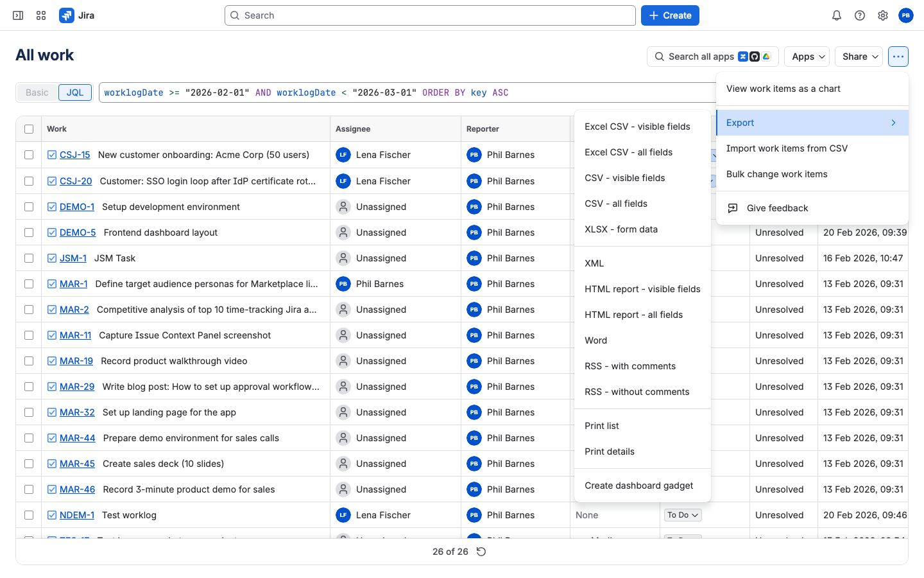Check the box for MAR-46 row
This screenshot has width=924, height=578.
29,489
